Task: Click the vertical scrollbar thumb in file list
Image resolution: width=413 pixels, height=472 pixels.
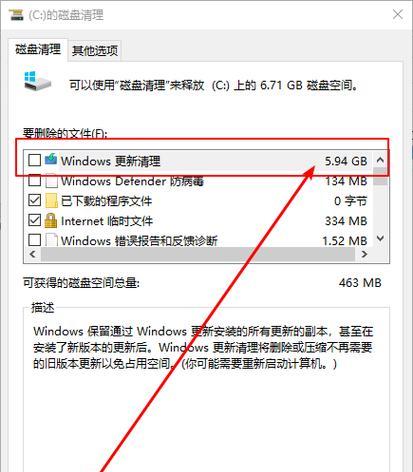Action: [380, 176]
